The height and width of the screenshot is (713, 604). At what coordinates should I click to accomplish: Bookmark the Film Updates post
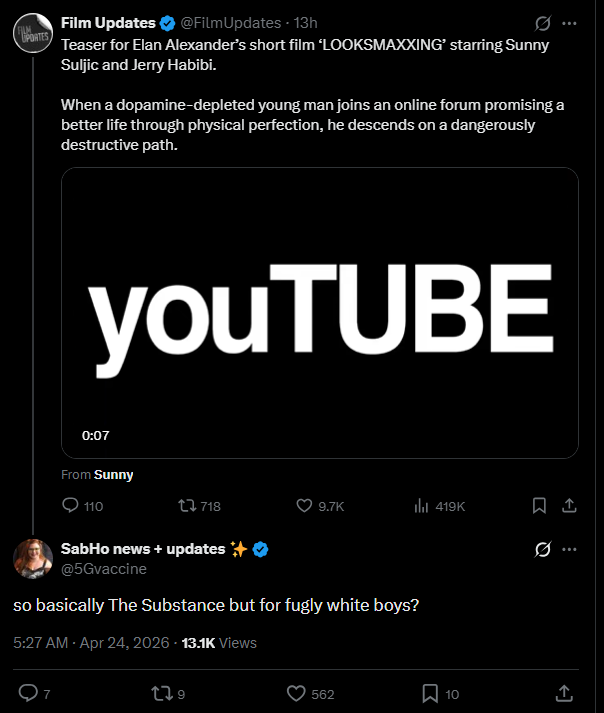click(539, 506)
